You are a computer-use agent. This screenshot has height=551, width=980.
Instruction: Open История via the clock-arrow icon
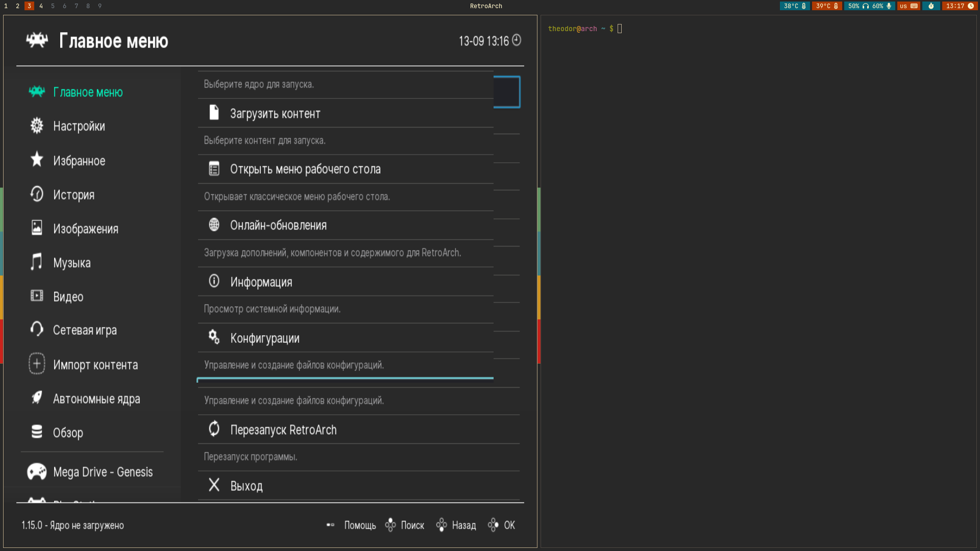[x=37, y=194]
